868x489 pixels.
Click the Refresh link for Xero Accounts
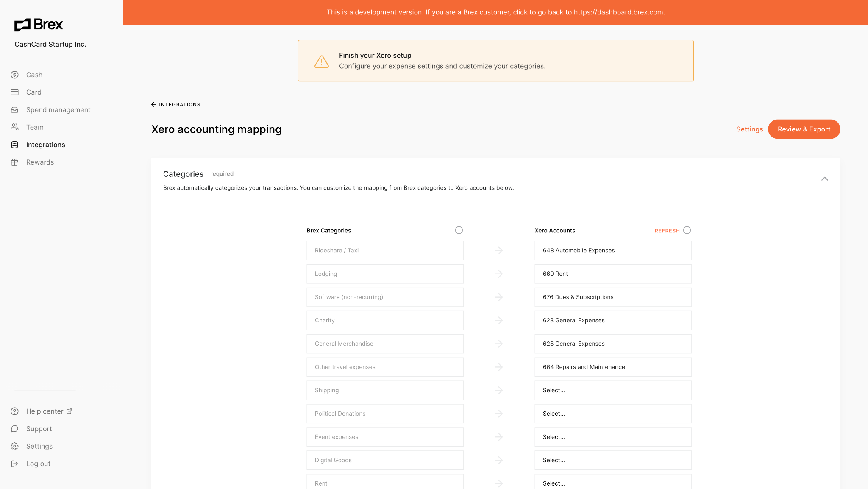coord(667,230)
